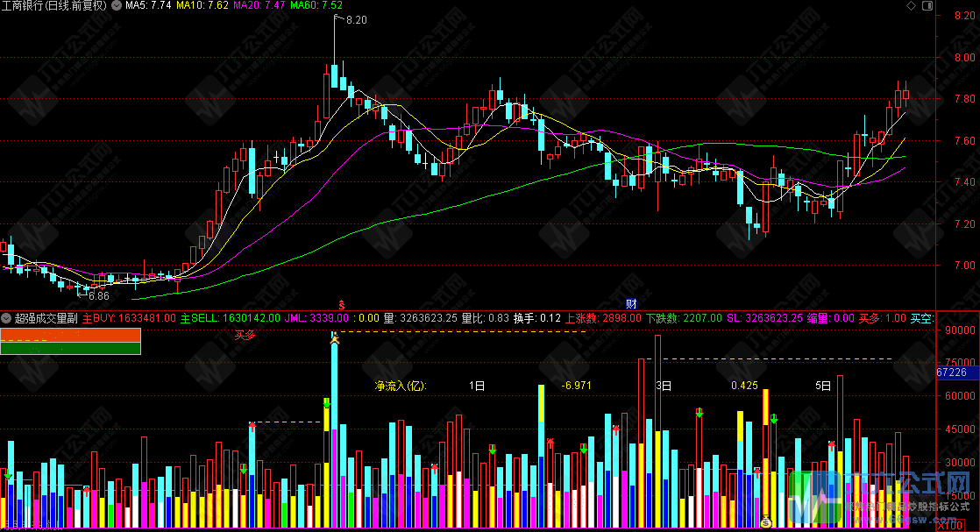Click the 90000 volume axis label
Screen dimensions: 980x532
(x=961, y=330)
